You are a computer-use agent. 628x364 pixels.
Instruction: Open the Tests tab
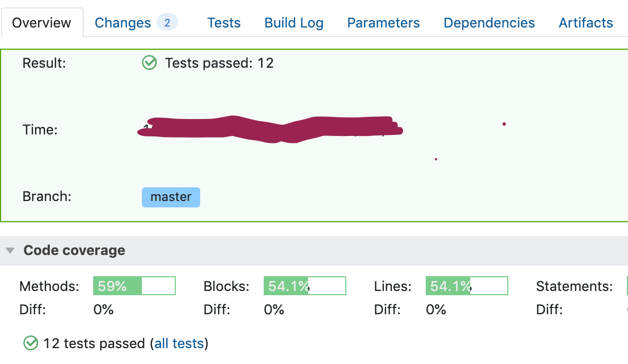(x=223, y=22)
